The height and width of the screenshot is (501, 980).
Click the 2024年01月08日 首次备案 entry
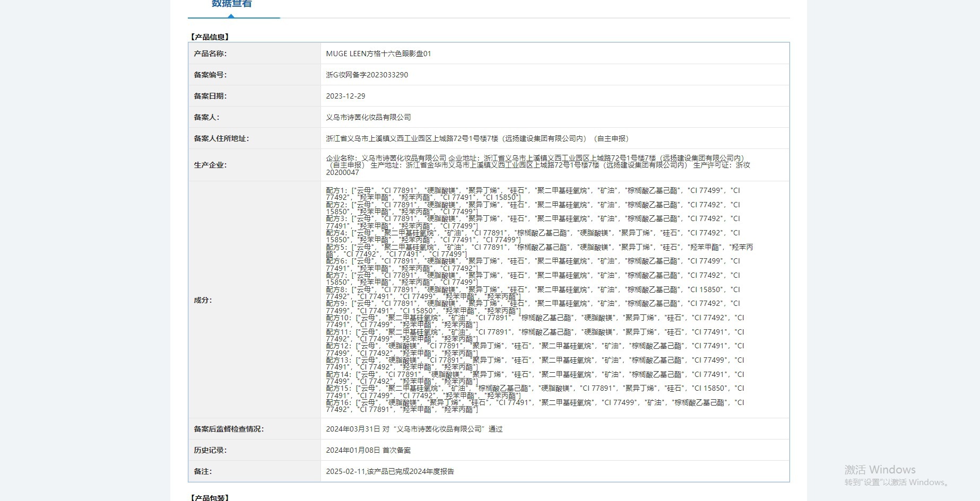368,450
